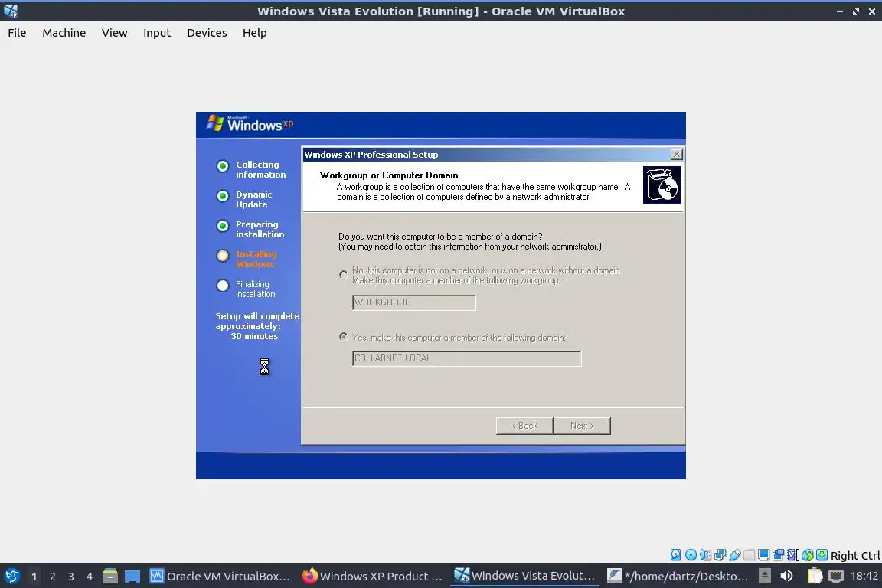This screenshot has width=882, height=588.
Task: Click the 18:42 clock in taskbar
Action: point(864,576)
